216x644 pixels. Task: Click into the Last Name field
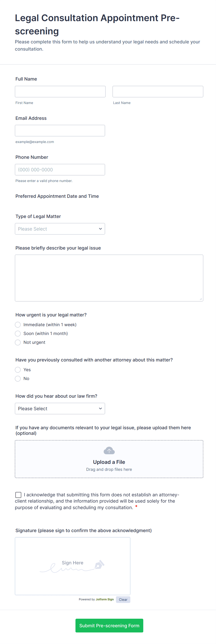coord(158,91)
